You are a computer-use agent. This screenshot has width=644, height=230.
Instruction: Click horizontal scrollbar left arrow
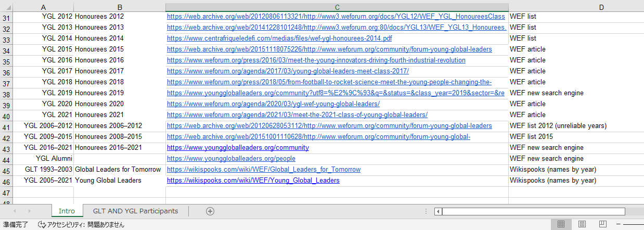tap(439, 211)
